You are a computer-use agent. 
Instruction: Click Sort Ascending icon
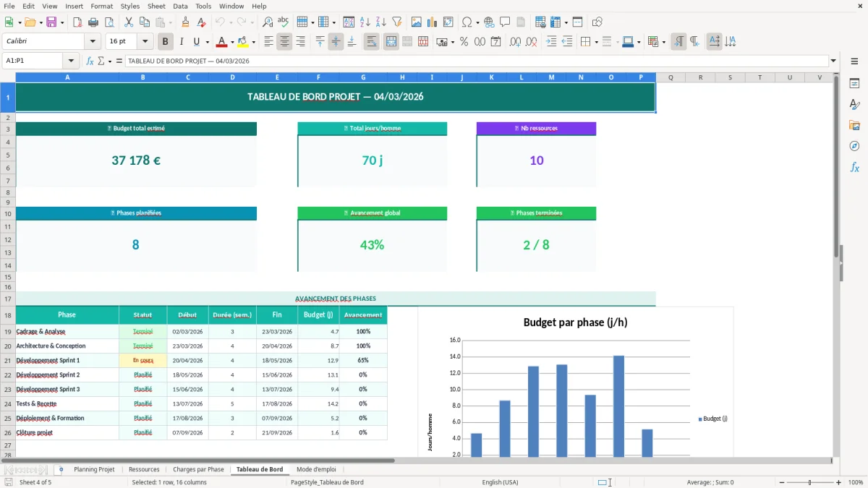tap(365, 22)
